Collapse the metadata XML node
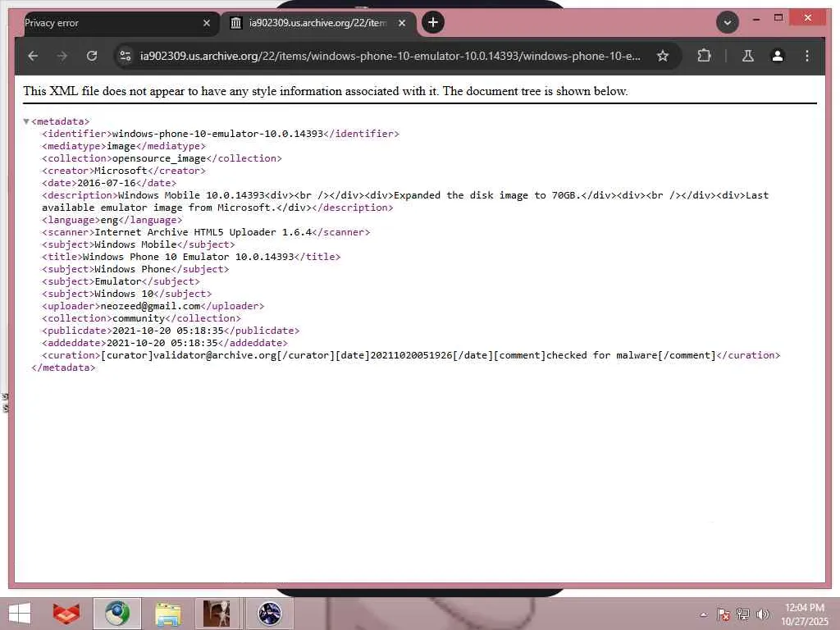The height and width of the screenshot is (630, 840). click(26, 121)
